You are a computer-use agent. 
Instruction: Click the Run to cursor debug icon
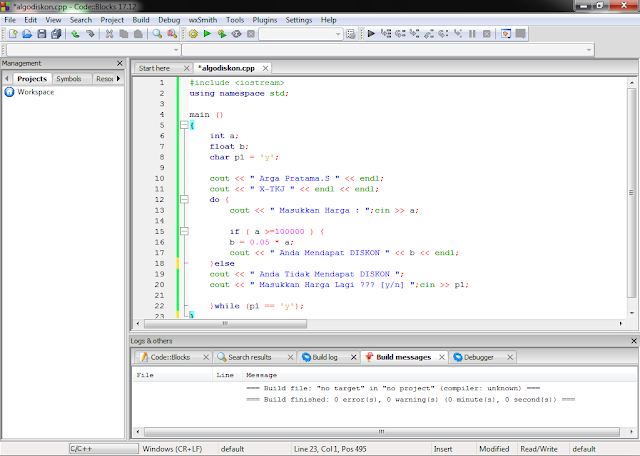[386, 34]
